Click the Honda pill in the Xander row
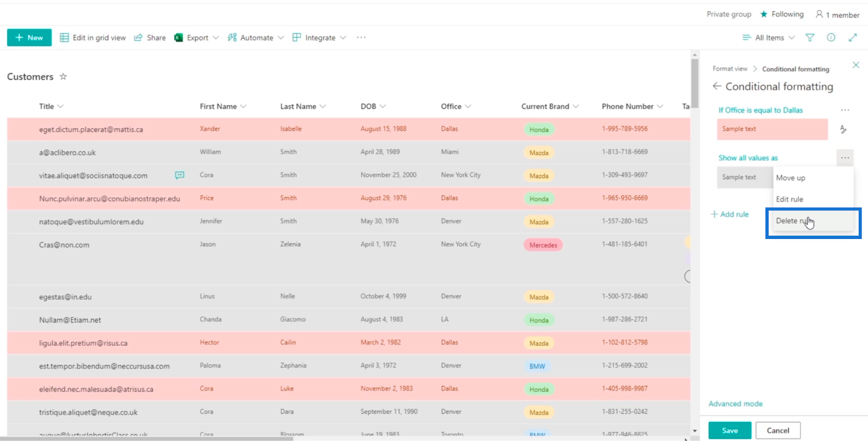This screenshot has height=441, width=868. coord(539,130)
